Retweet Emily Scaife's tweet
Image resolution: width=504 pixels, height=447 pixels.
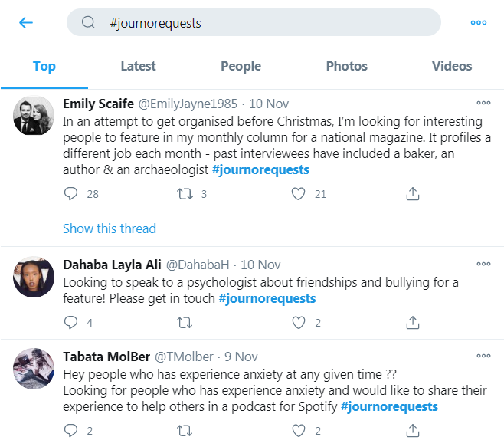(185, 194)
